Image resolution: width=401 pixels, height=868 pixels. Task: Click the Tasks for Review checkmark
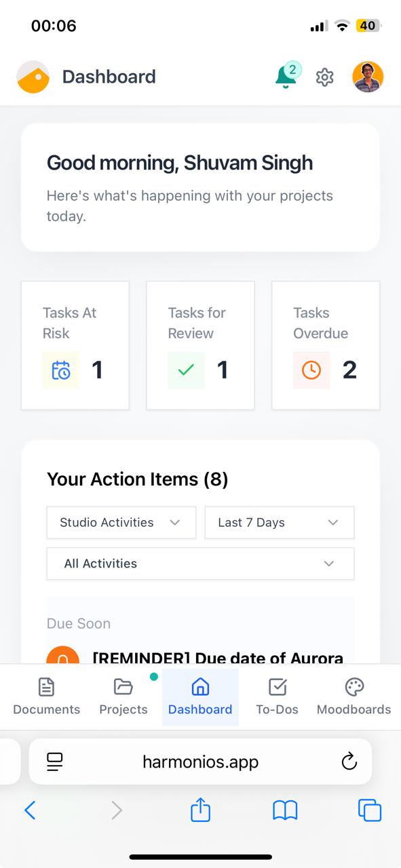click(x=186, y=370)
